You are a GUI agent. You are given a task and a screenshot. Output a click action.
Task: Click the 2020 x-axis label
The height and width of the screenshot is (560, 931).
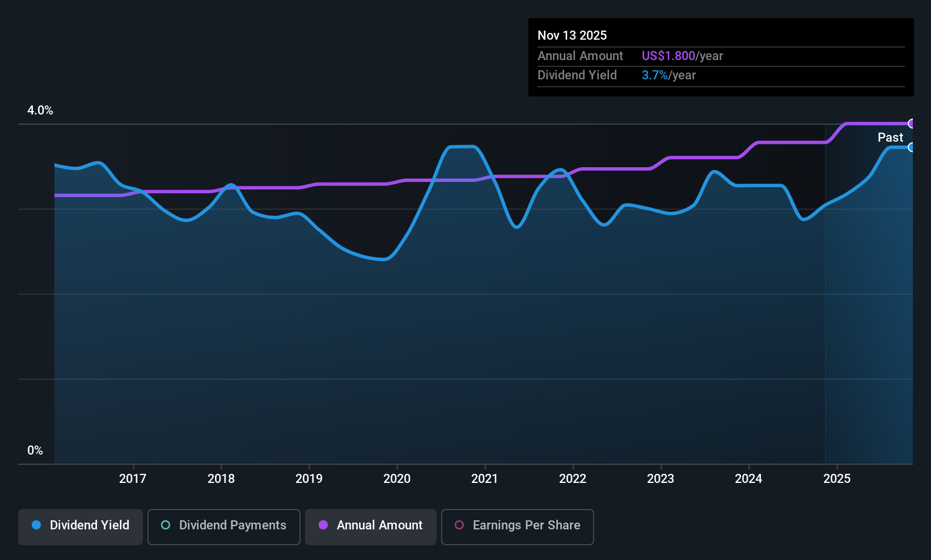point(397,479)
